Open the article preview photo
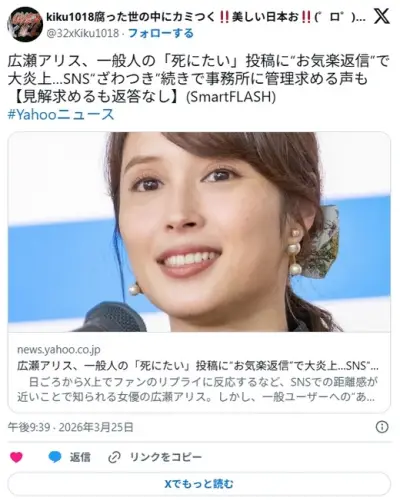Viewport: 400px width, 504px height. [199, 232]
